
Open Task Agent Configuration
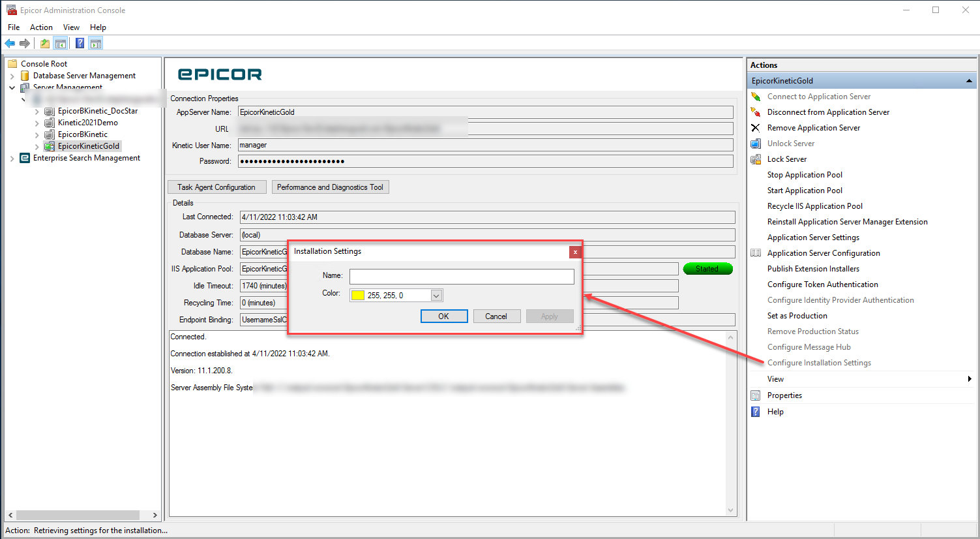click(x=216, y=187)
